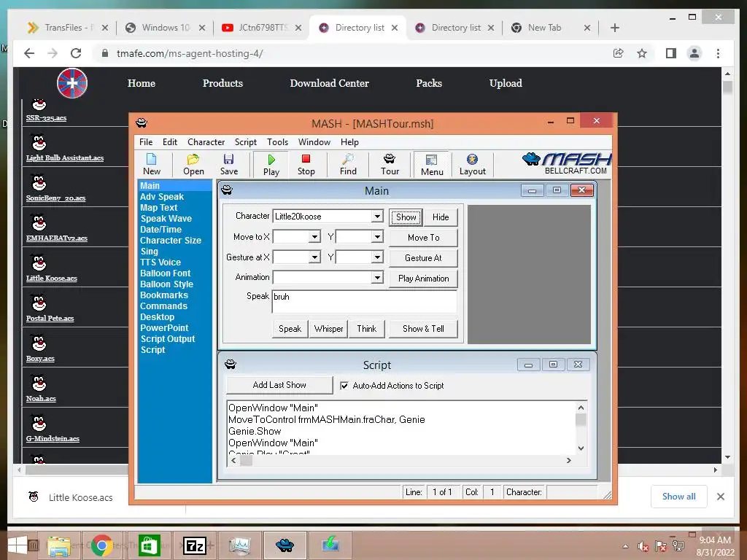747x560 pixels.
Task: Expand the Animation dropdown
Action: 377,277
